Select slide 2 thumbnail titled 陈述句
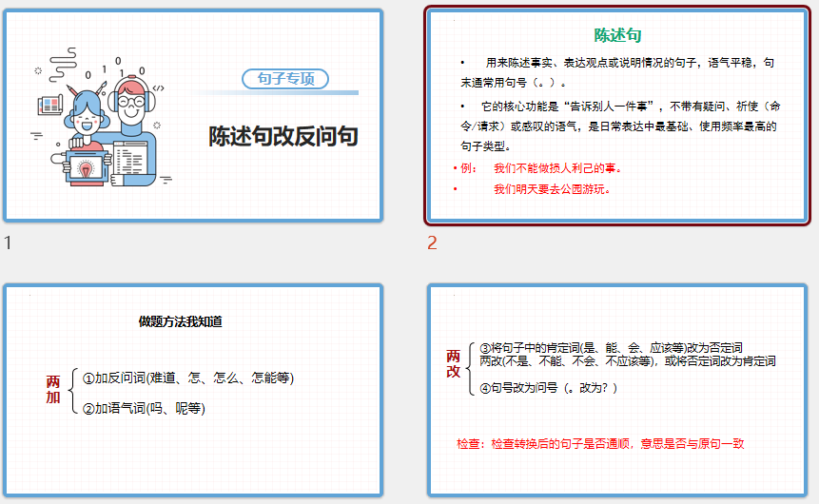Image resolution: width=819 pixels, height=504 pixels. point(617,115)
